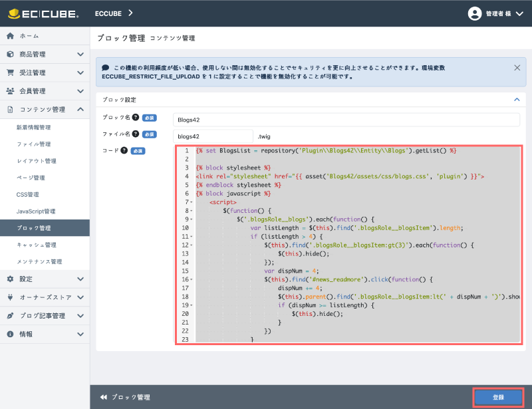Screen dimensions: 532x409
Task: Open the home icon in sidebar
Action: pyautogui.click(x=11, y=36)
